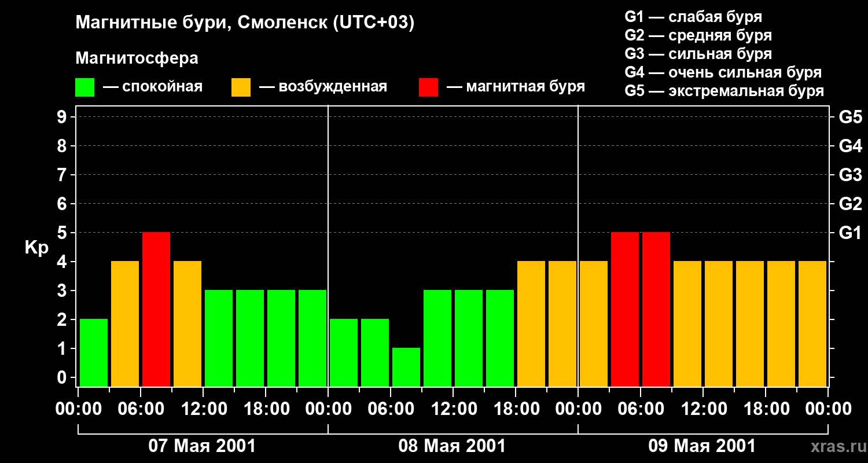The width and height of the screenshot is (868, 463).
Task: Click the red 06:00–09:00 bar on 09 Мая
Action: [x=656, y=309]
